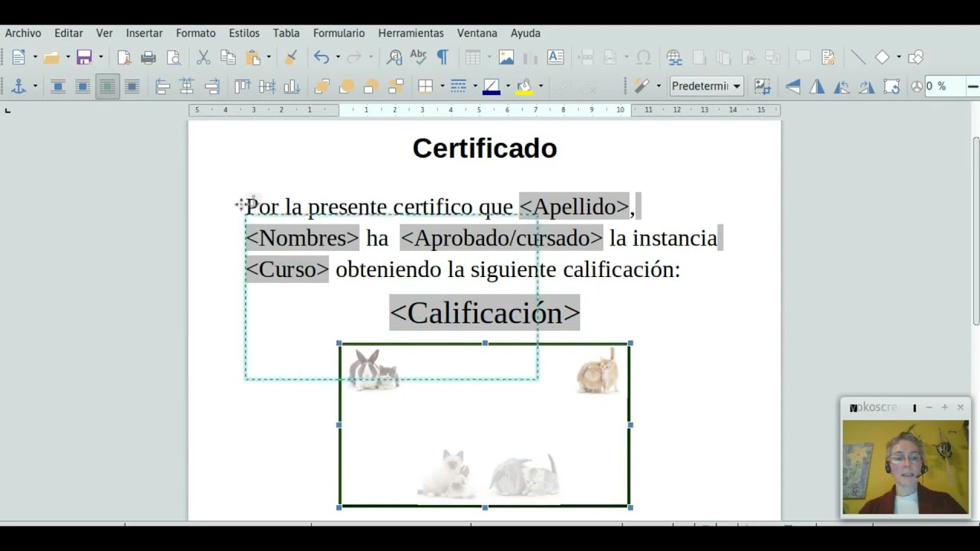
Task: Align object right
Action: pos(212,86)
